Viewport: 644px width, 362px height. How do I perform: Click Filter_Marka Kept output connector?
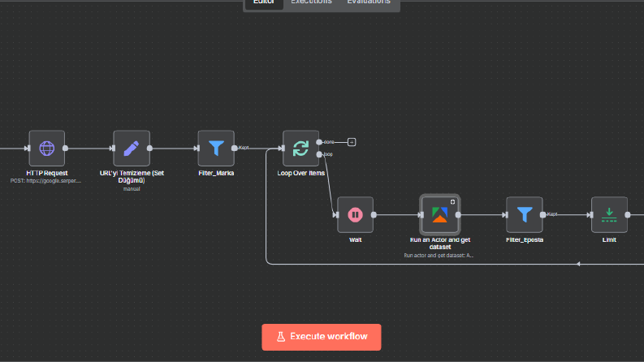235,149
